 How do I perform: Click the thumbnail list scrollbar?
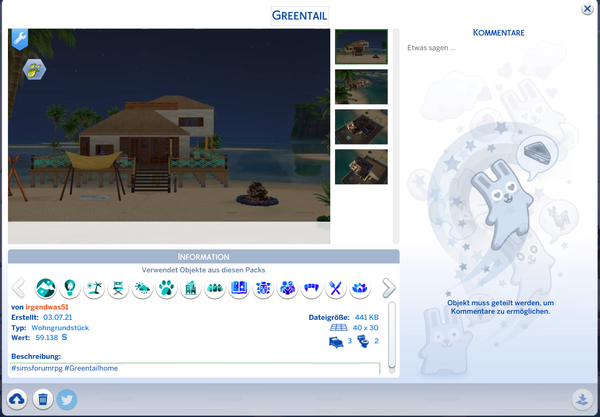396,136
